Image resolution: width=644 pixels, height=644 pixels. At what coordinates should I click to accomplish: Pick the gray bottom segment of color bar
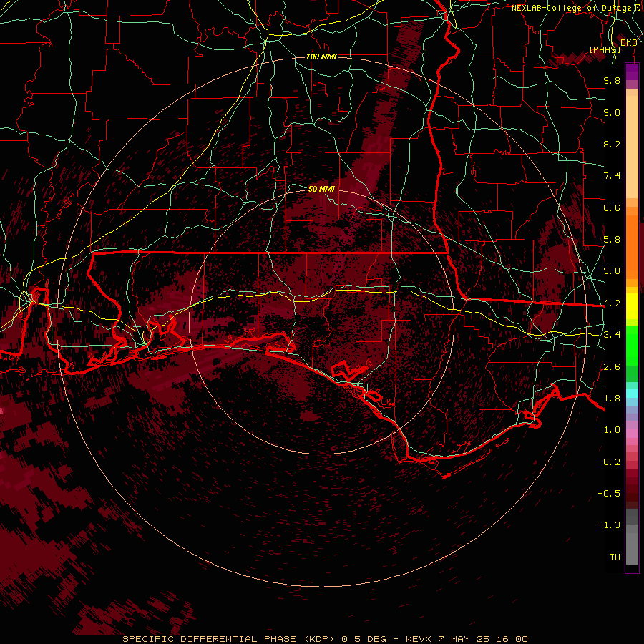click(632, 548)
